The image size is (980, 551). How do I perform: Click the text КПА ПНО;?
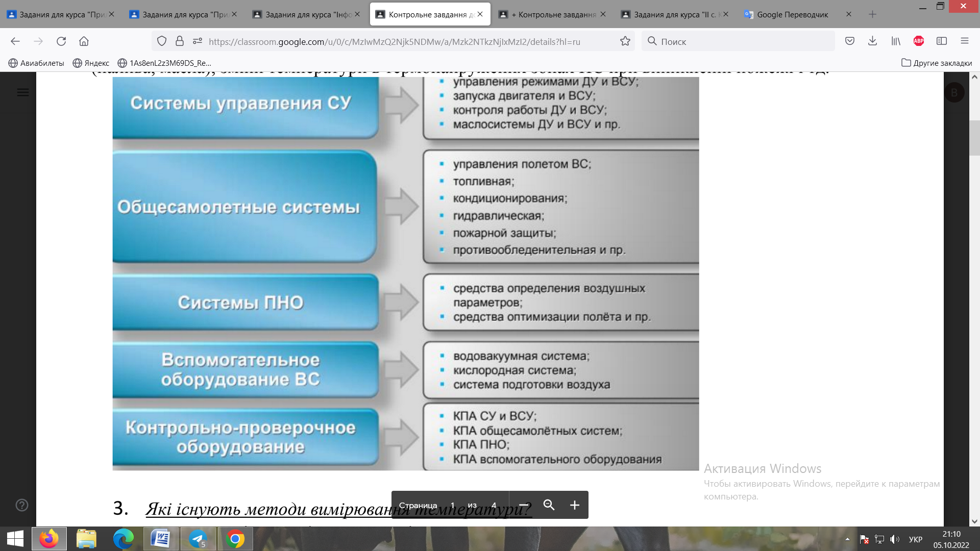tap(481, 444)
